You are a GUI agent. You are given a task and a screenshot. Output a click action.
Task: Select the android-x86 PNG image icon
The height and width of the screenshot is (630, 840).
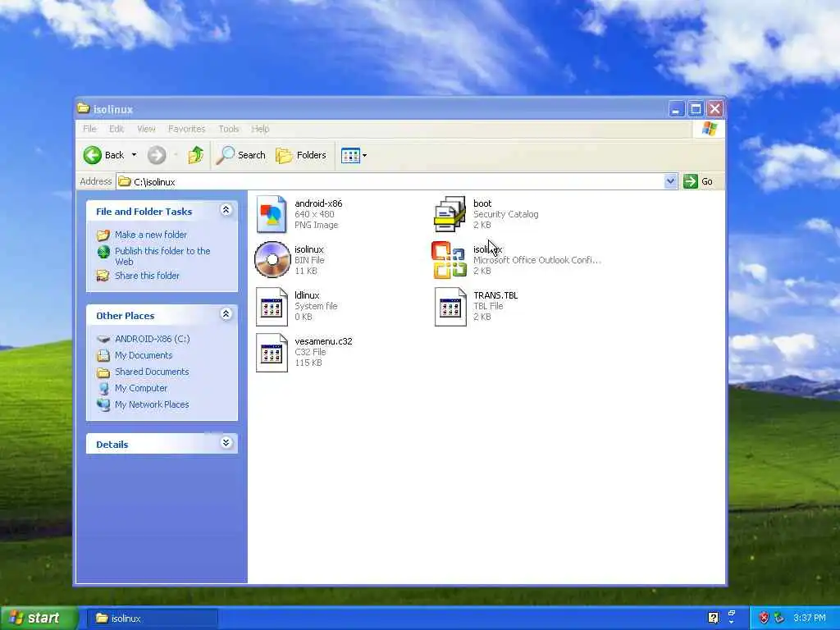tap(272, 214)
